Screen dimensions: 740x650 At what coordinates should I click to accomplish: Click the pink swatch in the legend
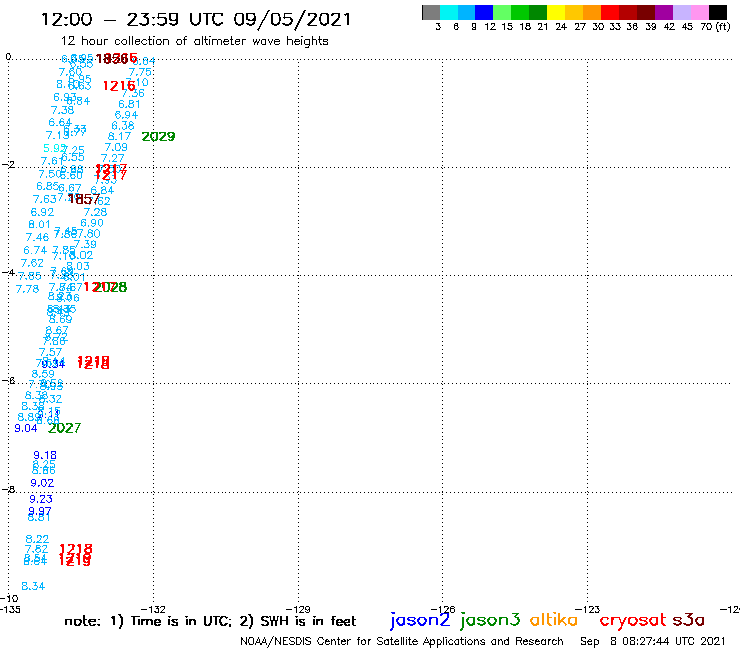[699, 12]
